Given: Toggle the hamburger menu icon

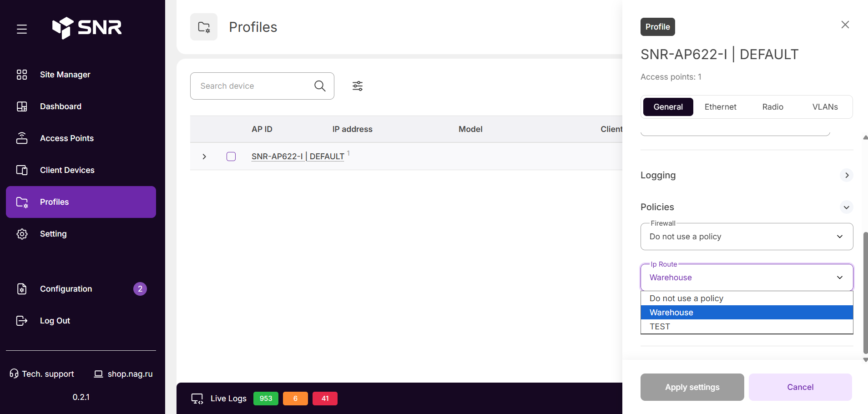Looking at the screenshot, I should click(x=22, y=29).
